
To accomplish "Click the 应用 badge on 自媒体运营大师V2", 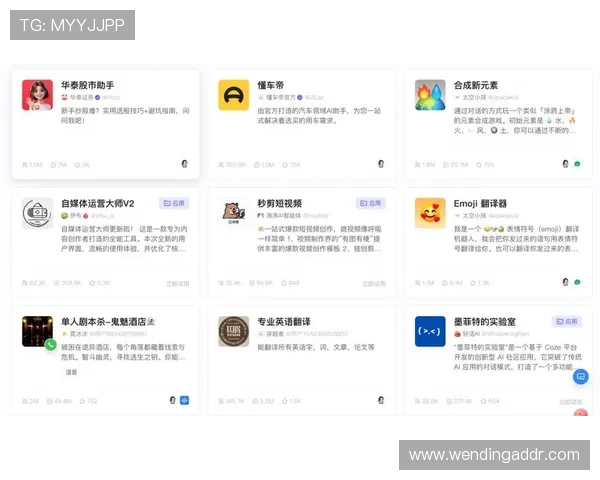I will click(x=174, y=203).
